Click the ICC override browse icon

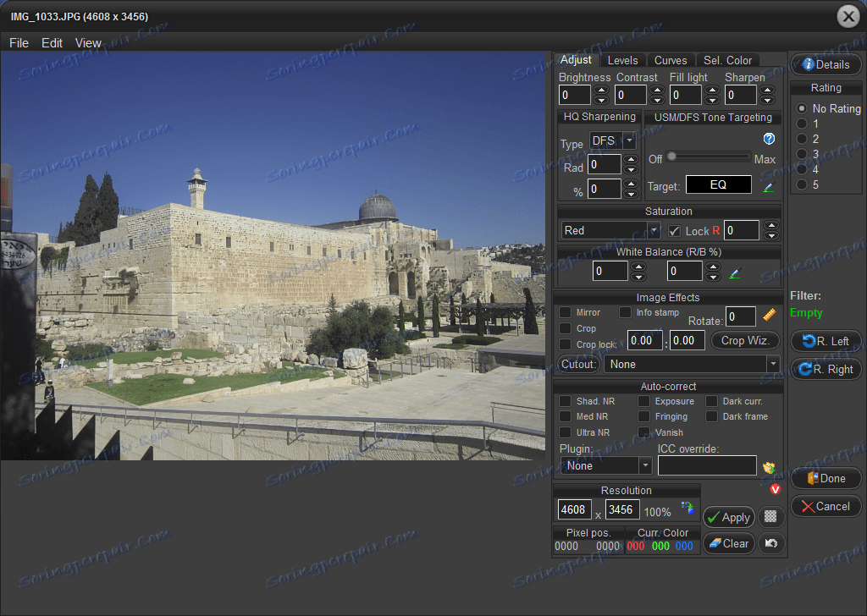[769, 467]
